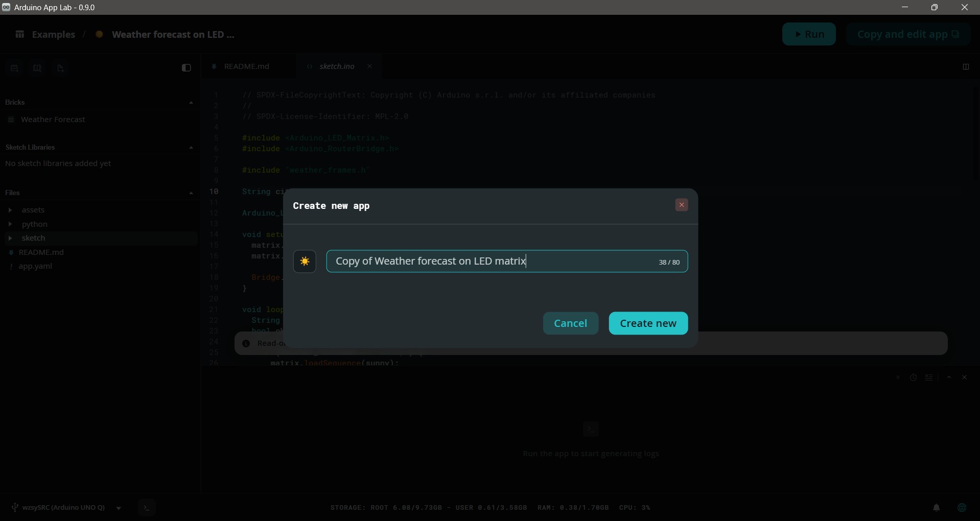980x521 pixels.
Task: Confirm with the Create new button
Action: [648, 323]
